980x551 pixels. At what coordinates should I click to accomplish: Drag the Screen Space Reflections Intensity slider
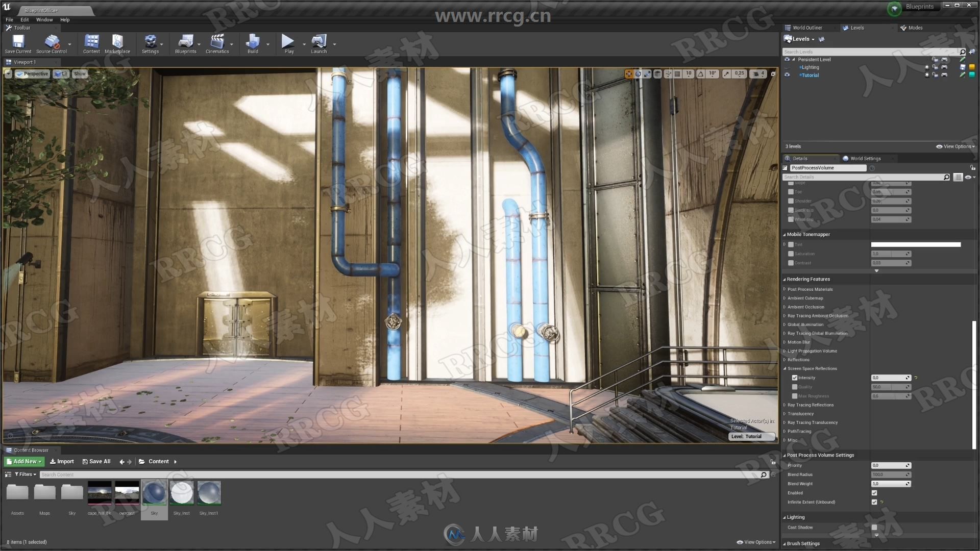click(x=889, y=378)
